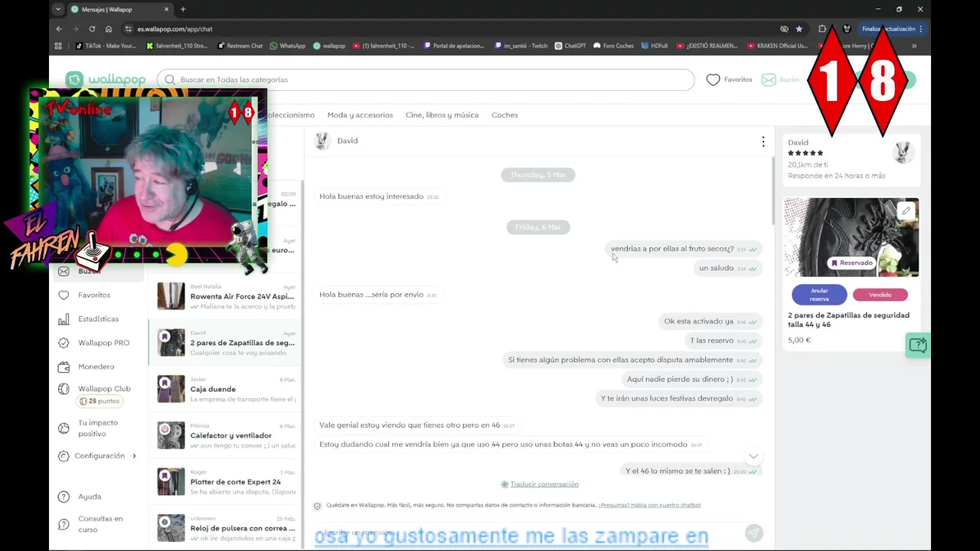The image size is (980, 551).
Task: Click the Reservado badge on product photo
Action: pyautogui.click(x=851, y=262)
